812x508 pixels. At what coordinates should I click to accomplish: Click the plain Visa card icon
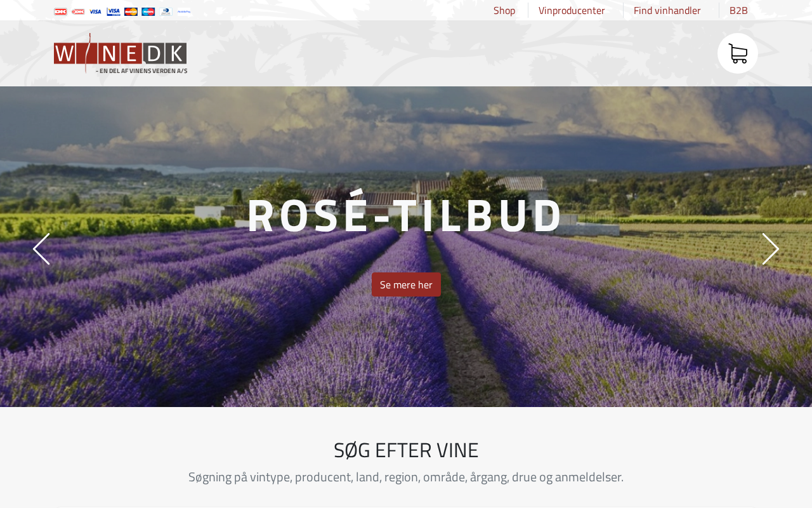95,11
